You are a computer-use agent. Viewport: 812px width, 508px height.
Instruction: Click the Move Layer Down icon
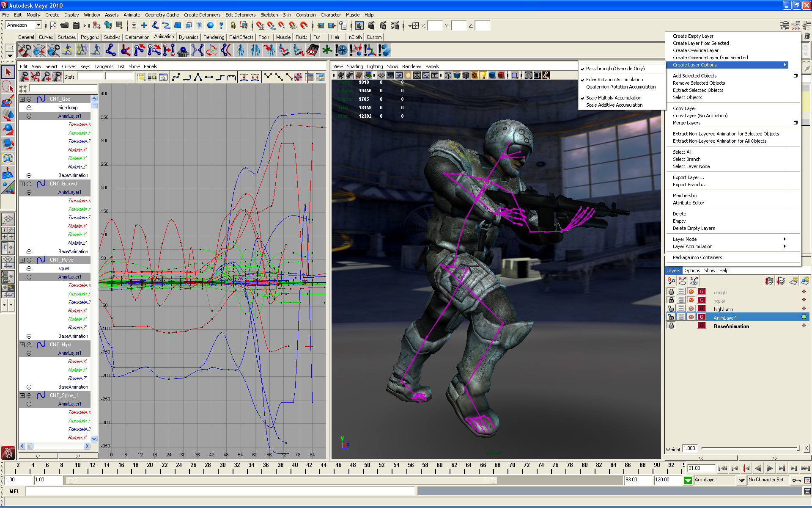point(781,281)
